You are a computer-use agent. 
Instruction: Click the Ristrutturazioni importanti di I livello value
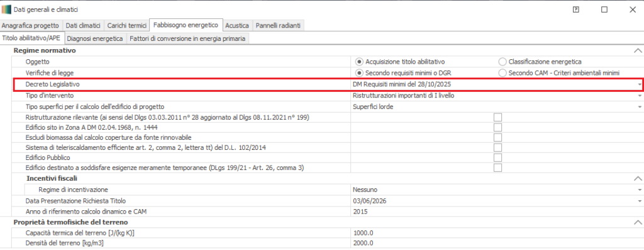tap(403, 96)
